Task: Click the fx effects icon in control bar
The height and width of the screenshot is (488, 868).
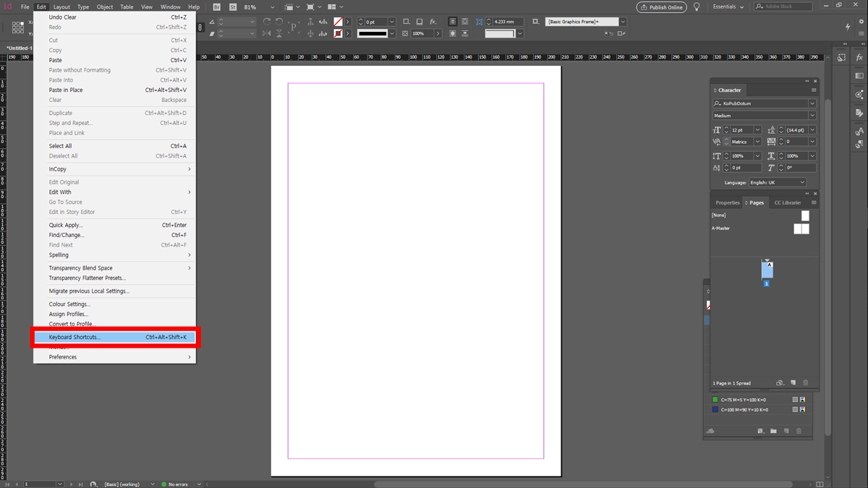Action: tap(433, 22)
